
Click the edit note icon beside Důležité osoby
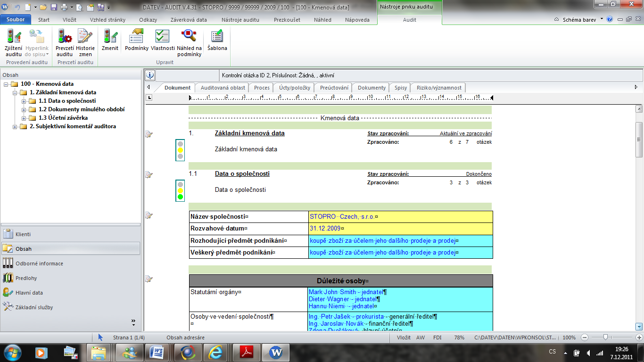click(x=149, y=279)
